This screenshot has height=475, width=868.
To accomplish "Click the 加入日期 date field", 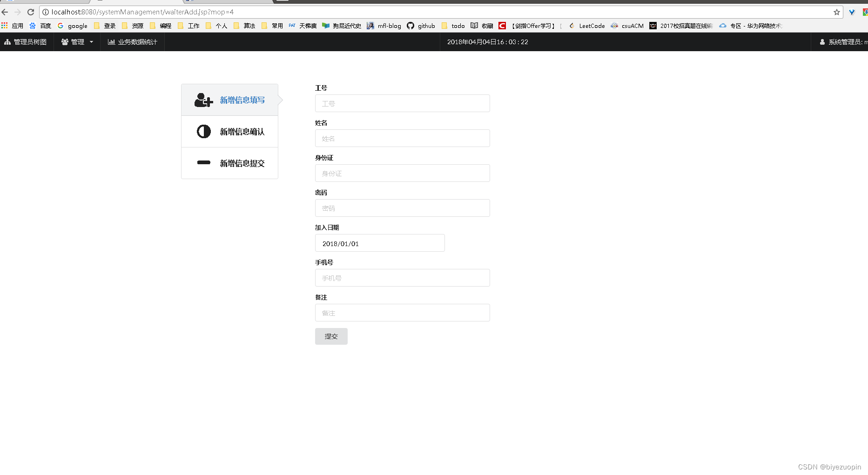I will pos(380,243).
